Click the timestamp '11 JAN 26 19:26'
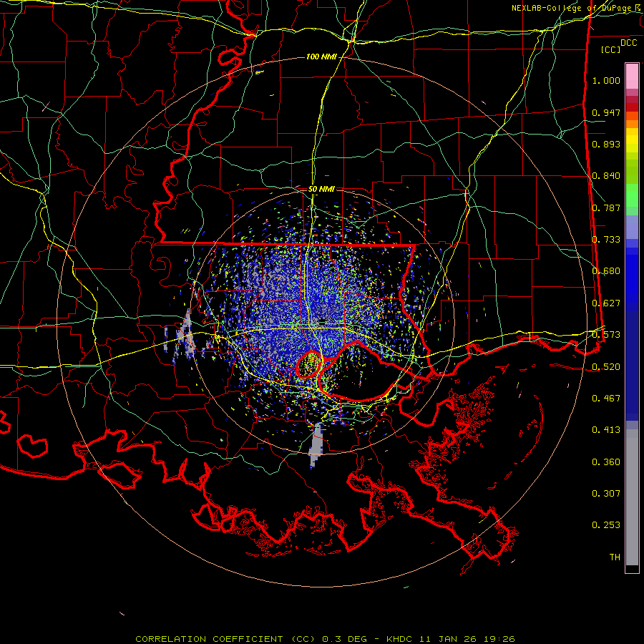The height and width of the screenshot is (644, 644). [467, 639]
